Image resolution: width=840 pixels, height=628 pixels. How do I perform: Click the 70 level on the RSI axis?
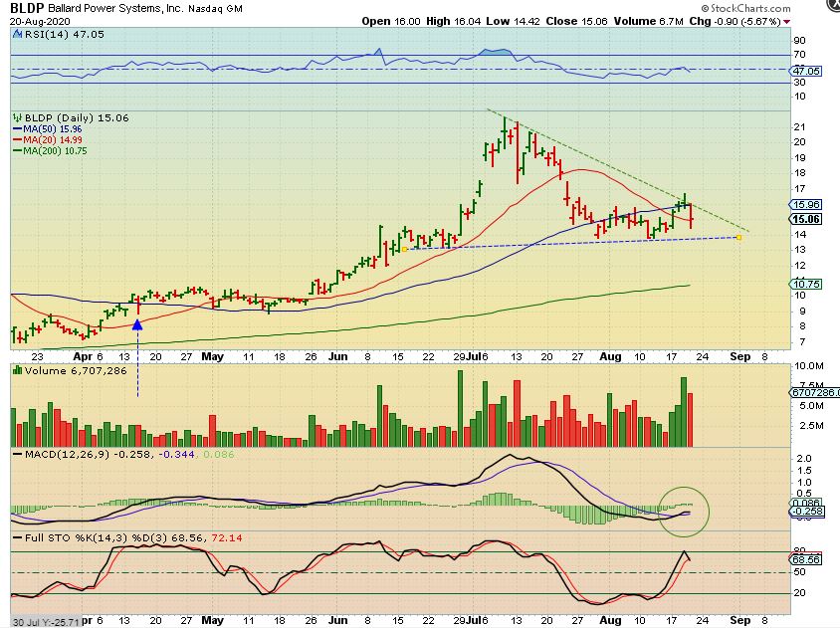[799, 55]
